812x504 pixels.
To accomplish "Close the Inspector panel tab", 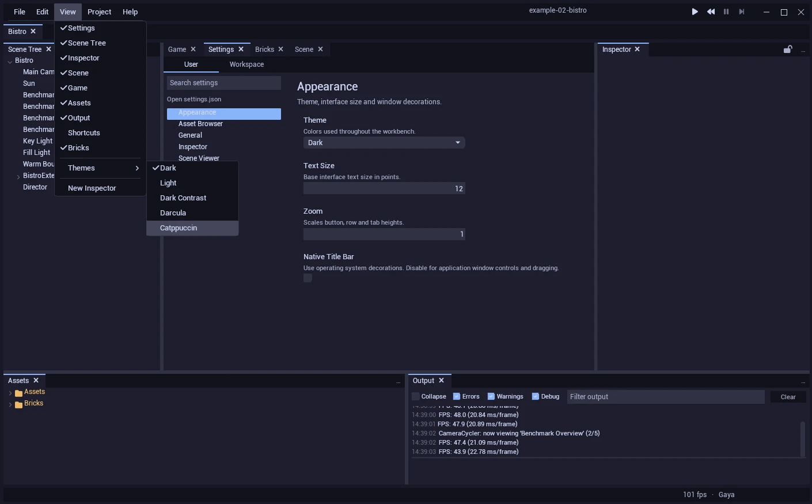I will [x=637, y=50].
